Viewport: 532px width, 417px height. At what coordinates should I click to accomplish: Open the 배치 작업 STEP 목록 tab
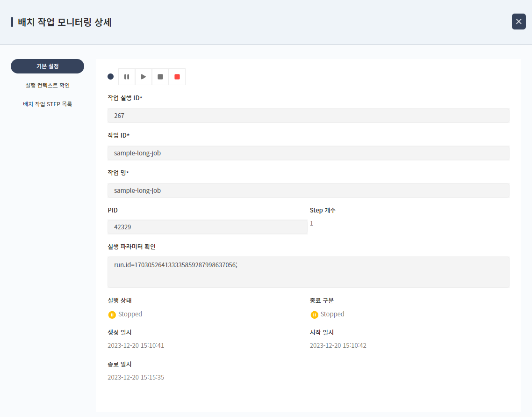(x=47, y=104)
